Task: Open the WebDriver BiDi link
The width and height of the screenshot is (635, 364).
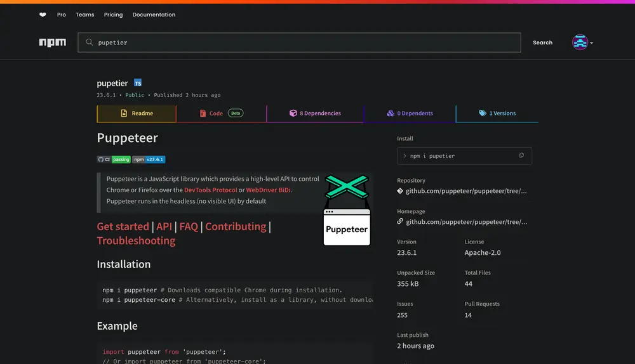Action: pyautogui.click(x=268, y=190)
